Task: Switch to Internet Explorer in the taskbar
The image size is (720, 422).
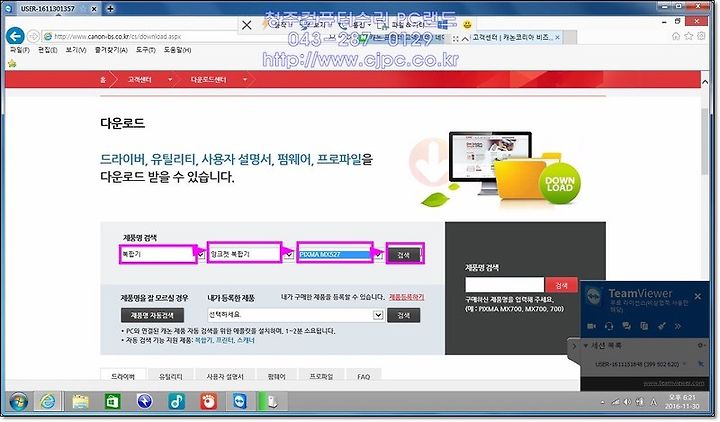Action: [48, 402]
